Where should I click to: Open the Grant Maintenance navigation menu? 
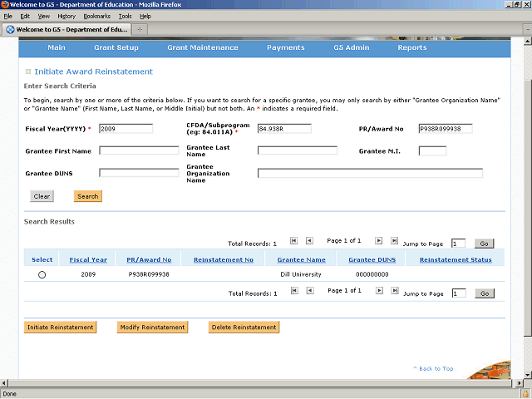point(202,48)
